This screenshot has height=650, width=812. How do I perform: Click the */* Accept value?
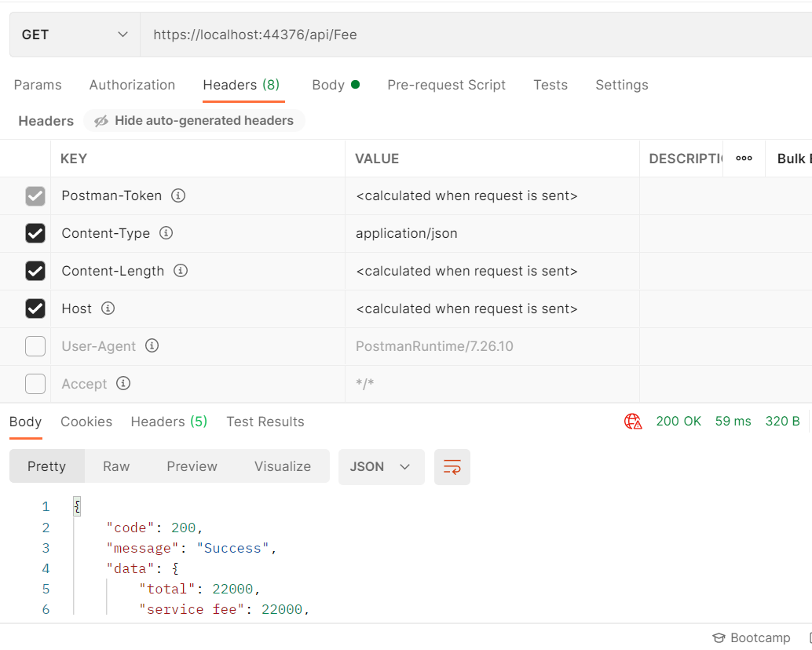pyautogui.click(x=364, y=383)
